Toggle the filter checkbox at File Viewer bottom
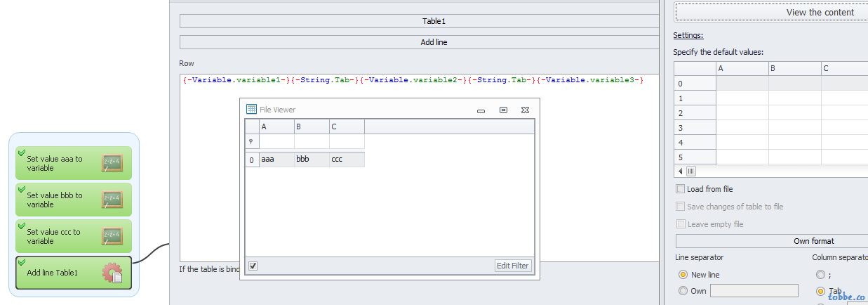868x305 pixels. click(x=253, y=266)
